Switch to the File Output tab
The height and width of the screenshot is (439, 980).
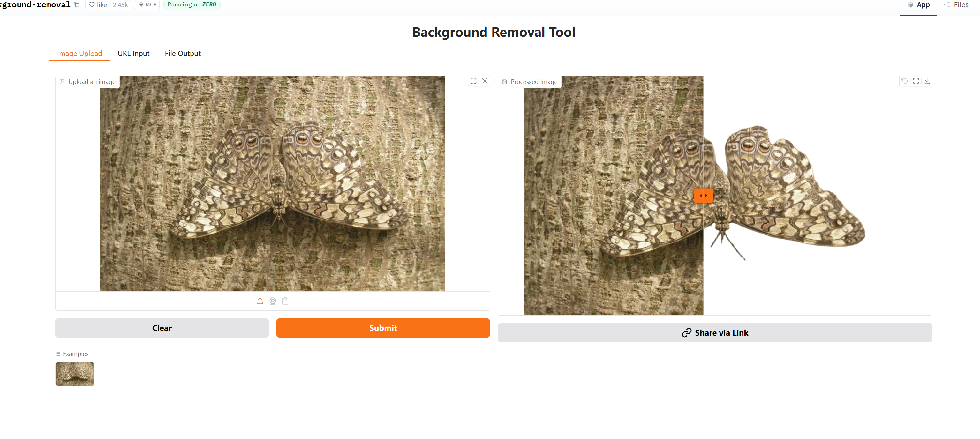click(183, 54)
